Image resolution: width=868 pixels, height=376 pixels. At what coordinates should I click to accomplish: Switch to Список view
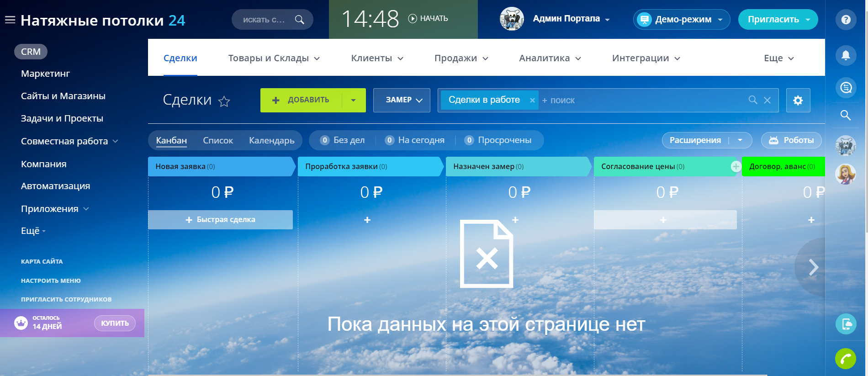pos(218,140)
